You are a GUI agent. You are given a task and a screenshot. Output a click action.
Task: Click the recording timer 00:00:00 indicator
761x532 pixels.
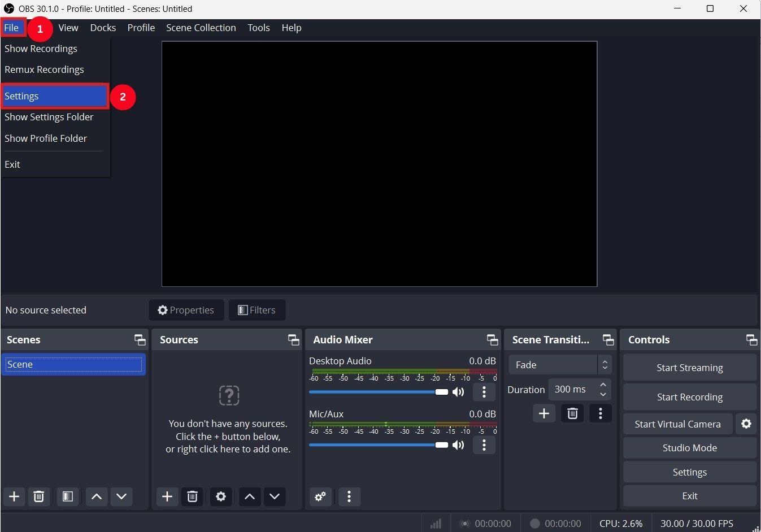tap(555, 524)
